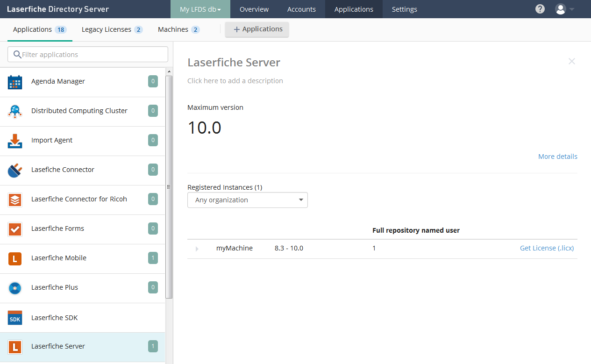Expand the myMachine instance row
Image resolution: width=591 pixels, height=364 pixels.
point(197,249)
